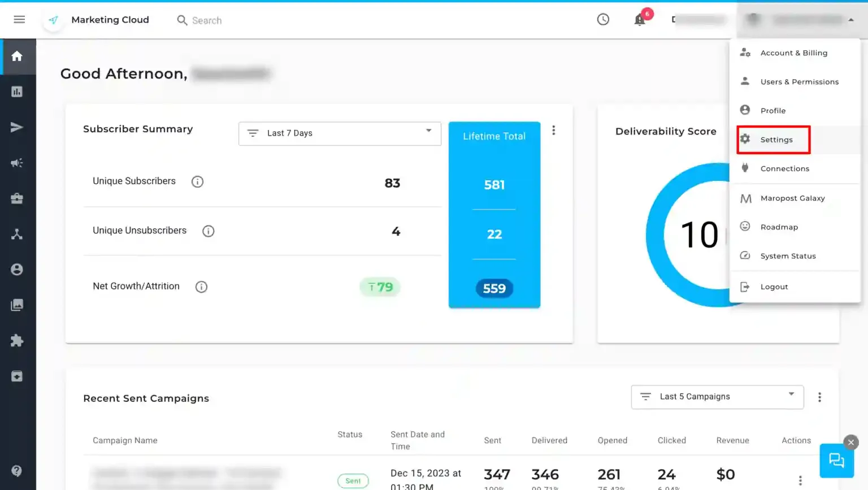
Task: Expand the Last 5 Campaigns dropdown
Action: [717, 397]
